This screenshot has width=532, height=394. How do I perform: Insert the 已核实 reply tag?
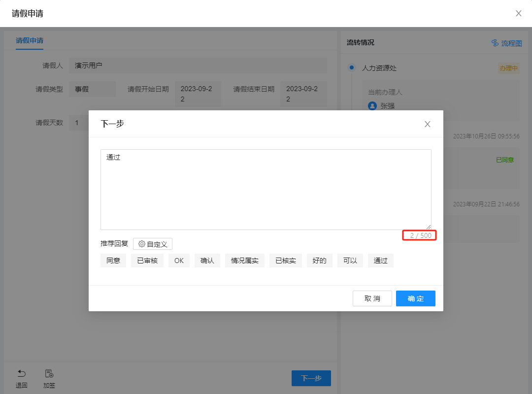[286, 261]
